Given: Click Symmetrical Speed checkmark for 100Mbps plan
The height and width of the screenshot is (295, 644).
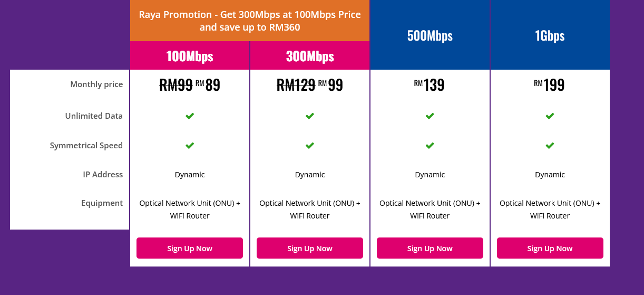Looking at the screenshot, I should point(190,146).
